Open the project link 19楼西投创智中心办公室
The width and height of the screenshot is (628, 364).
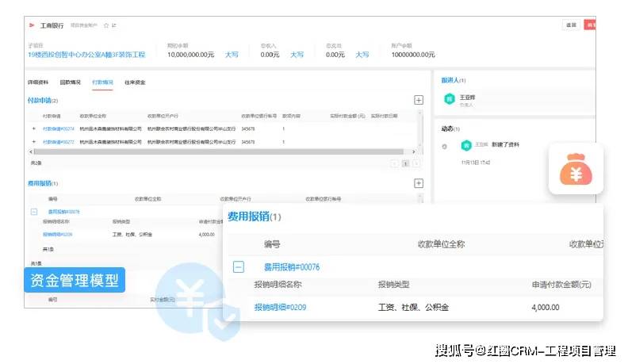(86, 55)
